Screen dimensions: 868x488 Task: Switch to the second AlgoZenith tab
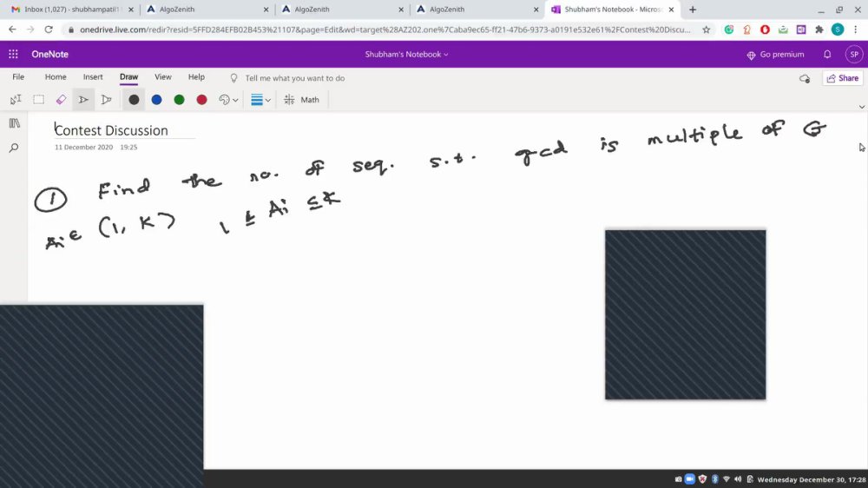point(343,10)
